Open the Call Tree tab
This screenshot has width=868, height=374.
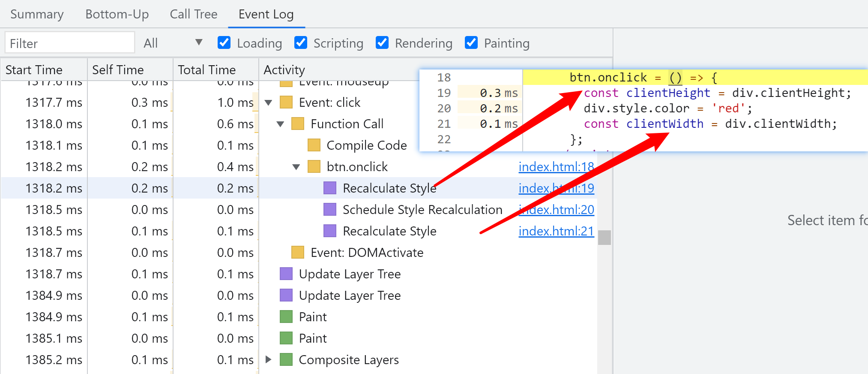194,14
